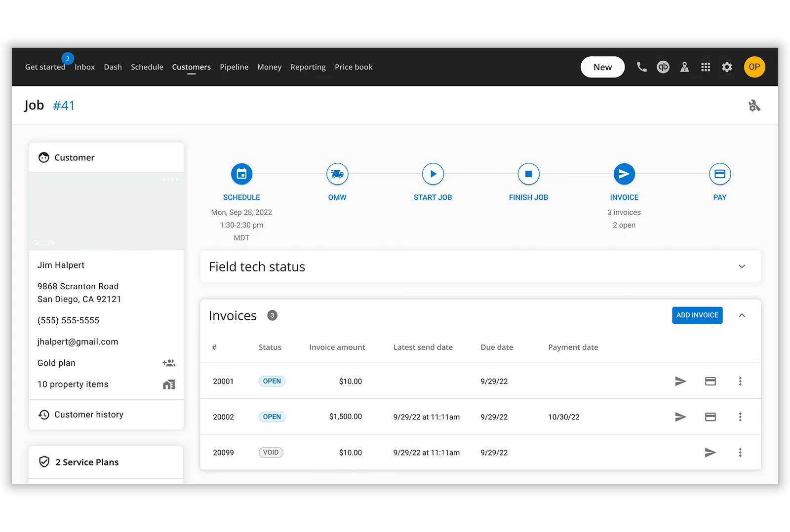Viewport: 790px width, 532px height.
Task: Click the START JOB label
Action: (433, 197)
